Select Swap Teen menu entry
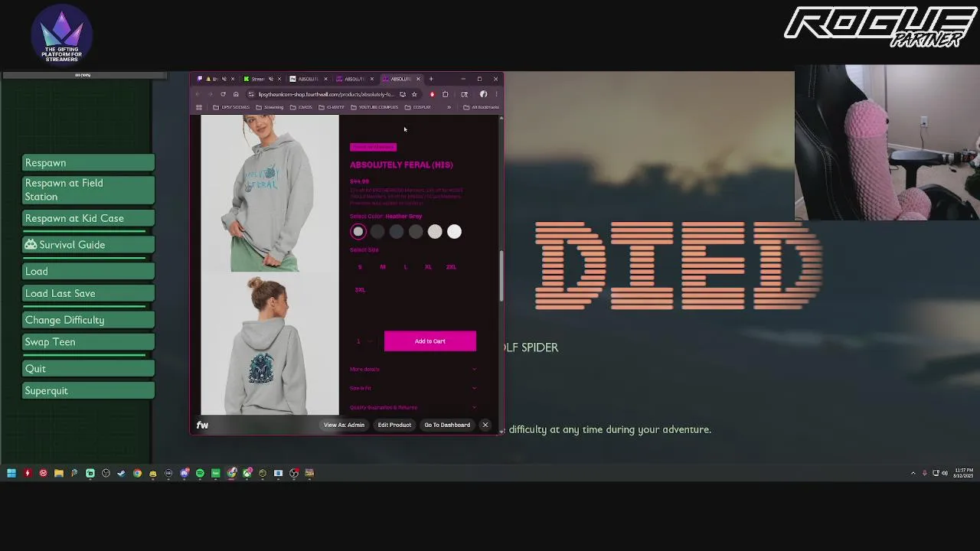Screen dimensions: 980x551 point(88,342)
